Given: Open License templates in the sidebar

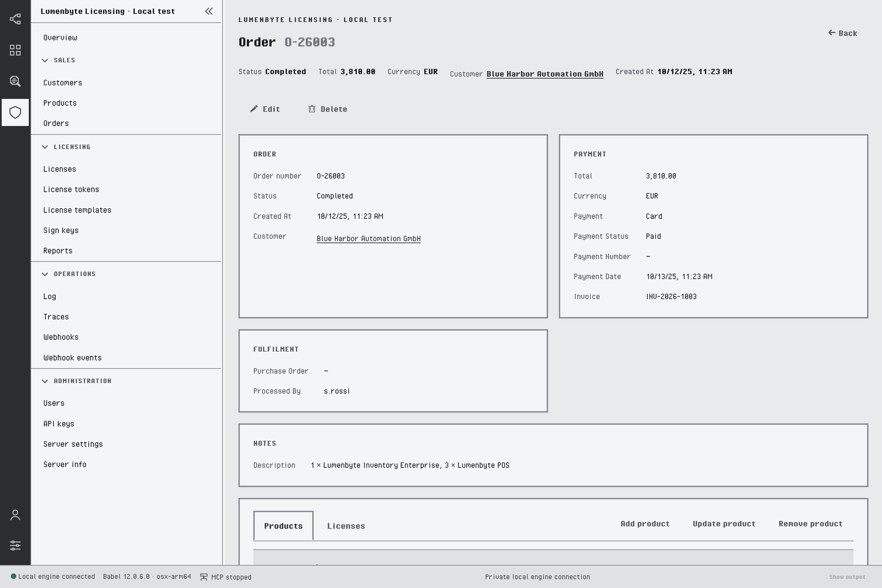Looking at the screenshot, I should click(x=77, y=210).
